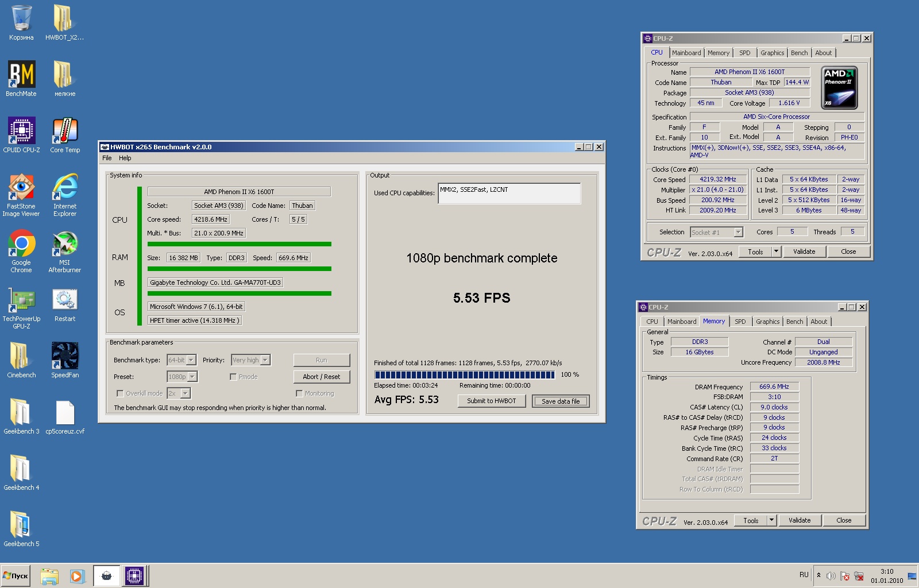Open the Geekbench 4 folder

pyautogui.click(x=21, y=473)
